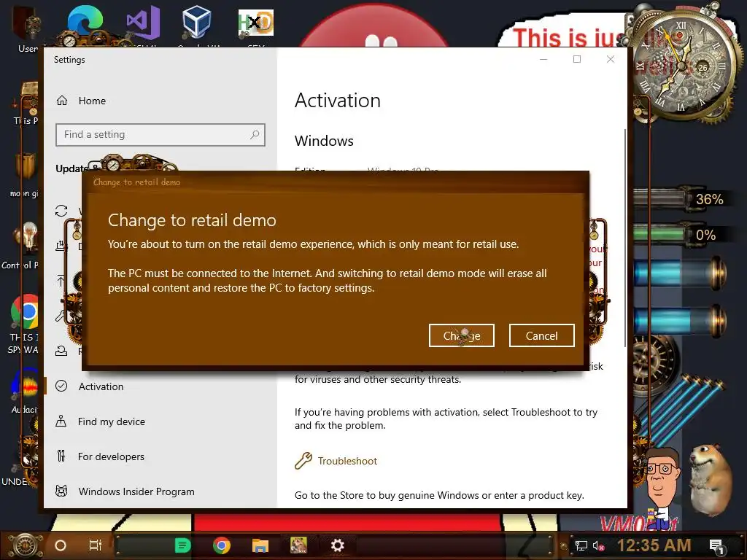Open For developers settings

(x=111, y=456)
